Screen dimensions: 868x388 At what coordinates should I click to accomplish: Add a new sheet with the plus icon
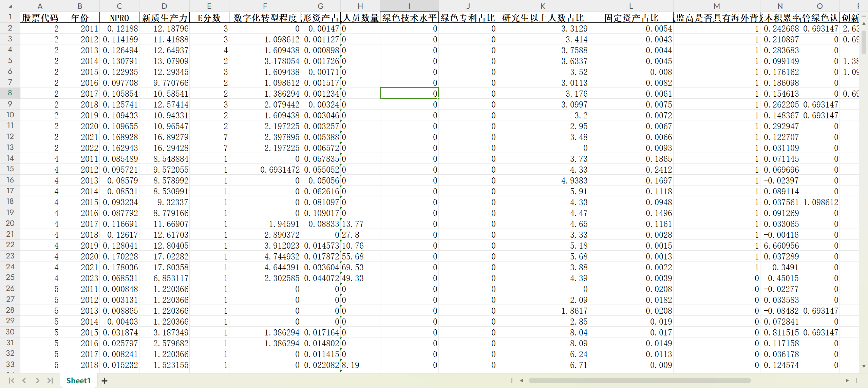105,381
